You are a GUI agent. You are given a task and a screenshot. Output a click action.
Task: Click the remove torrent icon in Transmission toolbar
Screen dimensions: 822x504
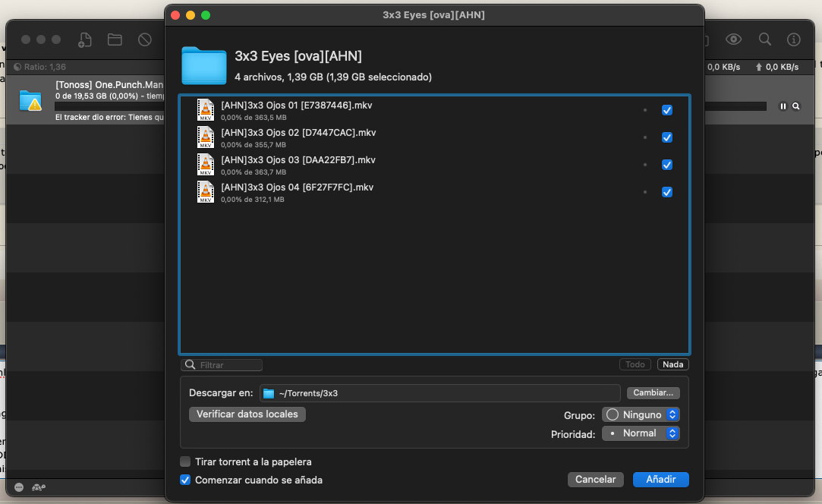tap(145, 40)
